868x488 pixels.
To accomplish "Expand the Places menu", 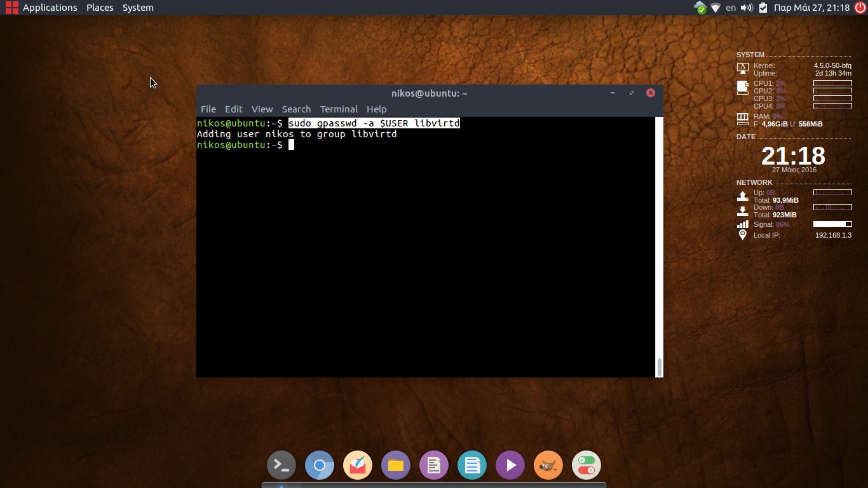I will [x=100, y=8].
